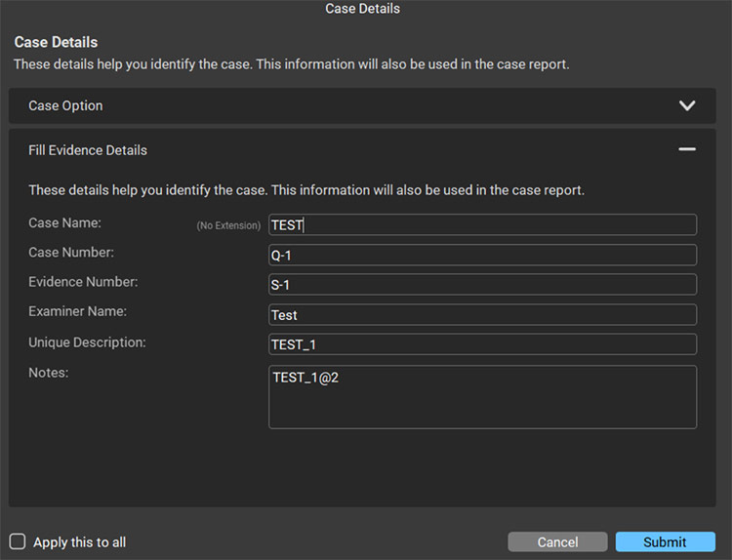Click the (No Extension) hint text

pos(228,225)
